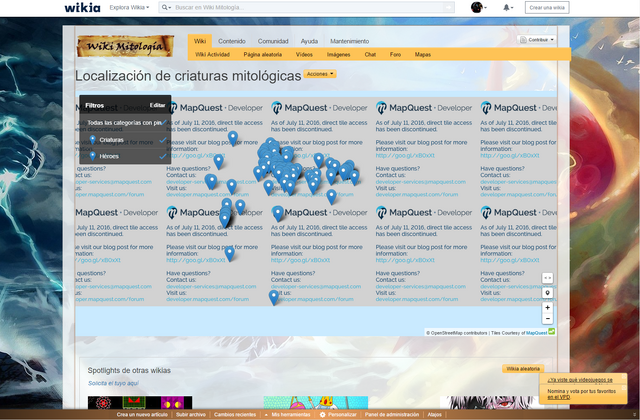Open the ¿Ya viste qué videojuegos notification link
Screen dimensions: 640x420
[x=580, y=380]
